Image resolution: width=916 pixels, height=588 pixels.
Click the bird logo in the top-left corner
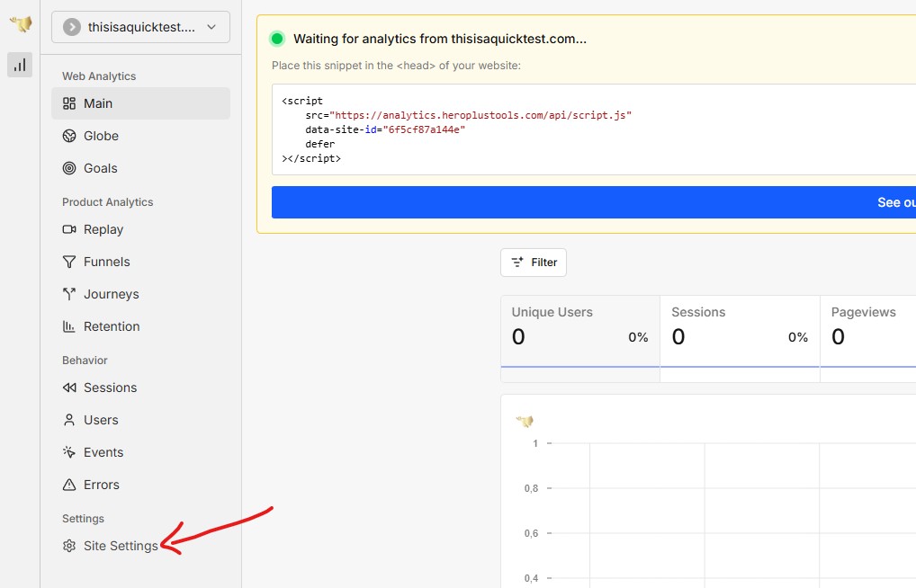click(20, 24)
